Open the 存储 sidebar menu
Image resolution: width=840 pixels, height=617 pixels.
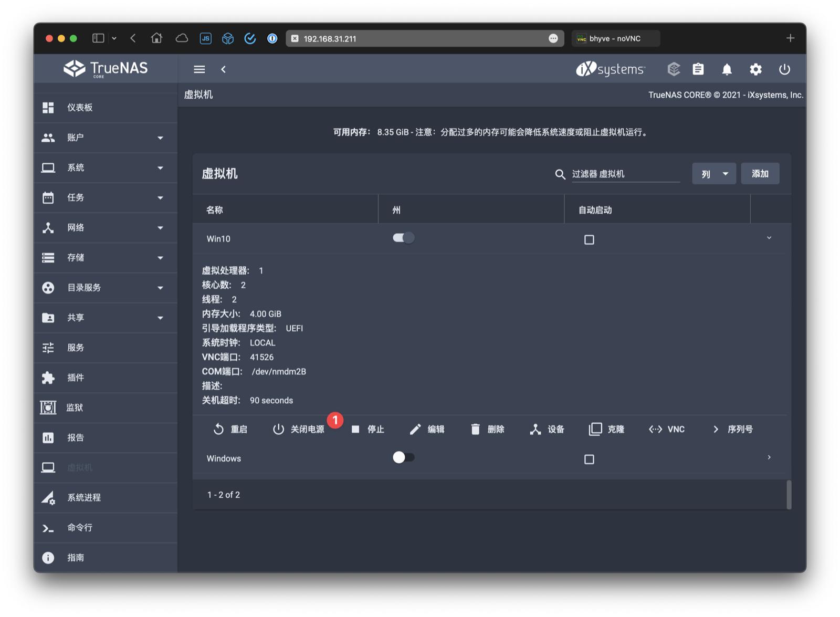click(x=77, y=258)
